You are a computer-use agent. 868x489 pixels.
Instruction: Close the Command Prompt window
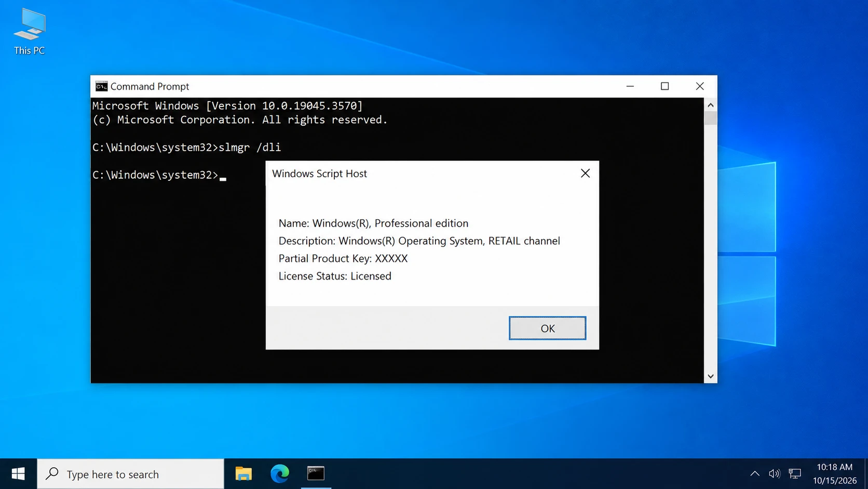click(700, 86)
